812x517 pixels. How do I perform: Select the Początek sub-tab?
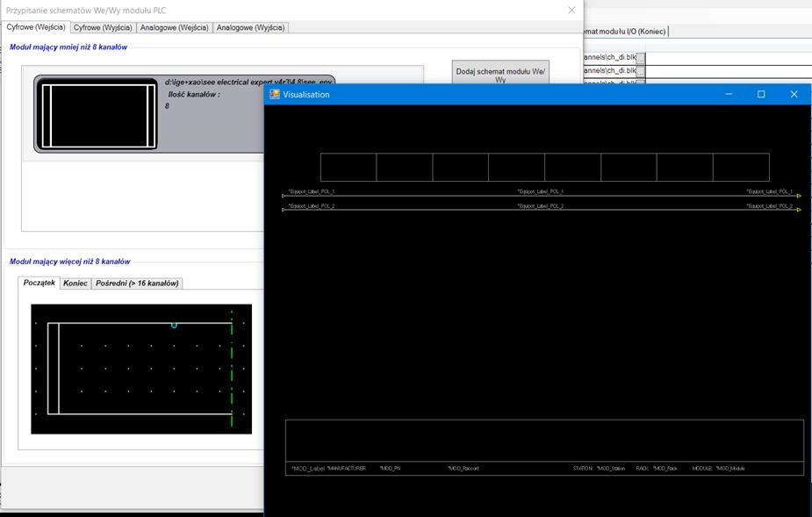point(40,283)
